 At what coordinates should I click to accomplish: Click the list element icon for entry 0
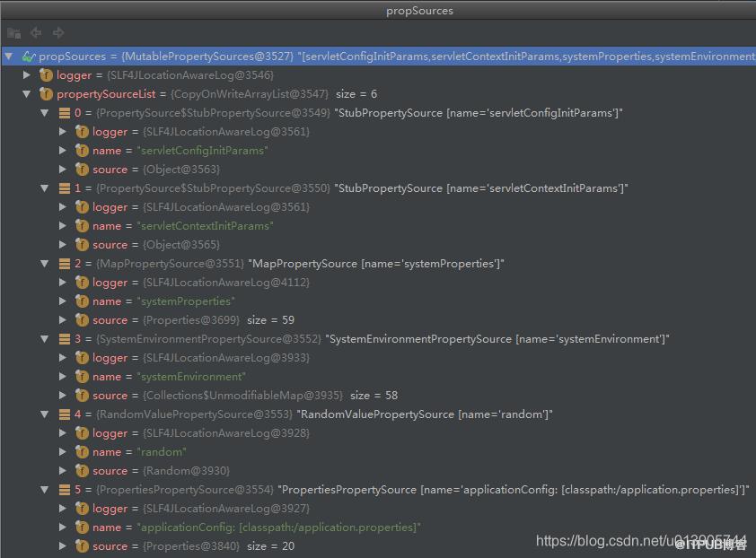click(x=64, y=113)
